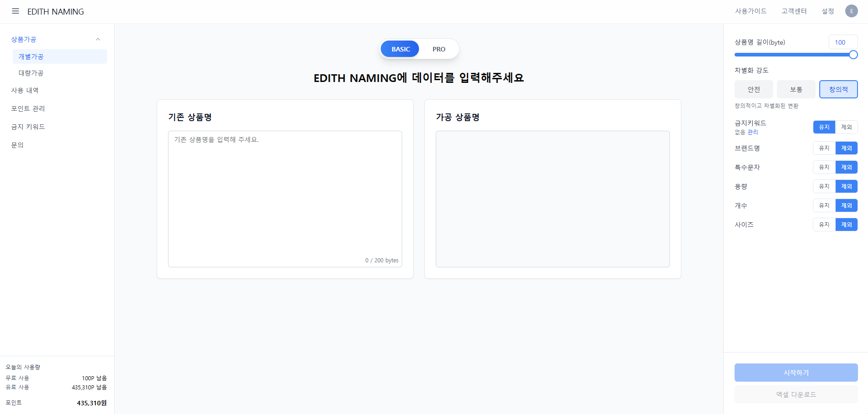The width and height of the screenshot is (868, 414).
Task: Open the 설정 menu
Action: pos(827,11)
